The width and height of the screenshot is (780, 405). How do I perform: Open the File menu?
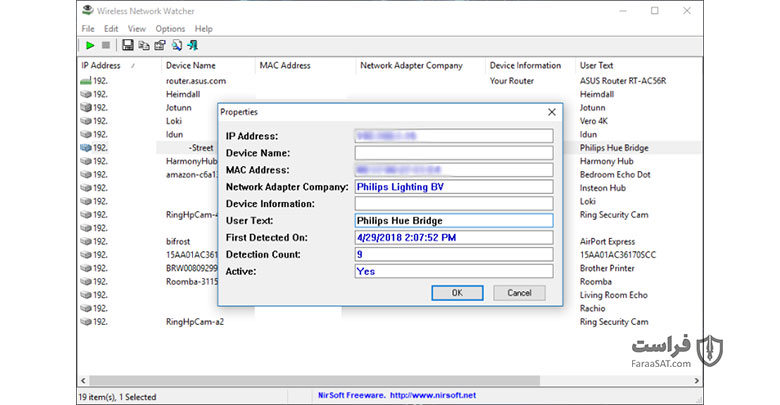pyautogui.click(x=88, y=29)
